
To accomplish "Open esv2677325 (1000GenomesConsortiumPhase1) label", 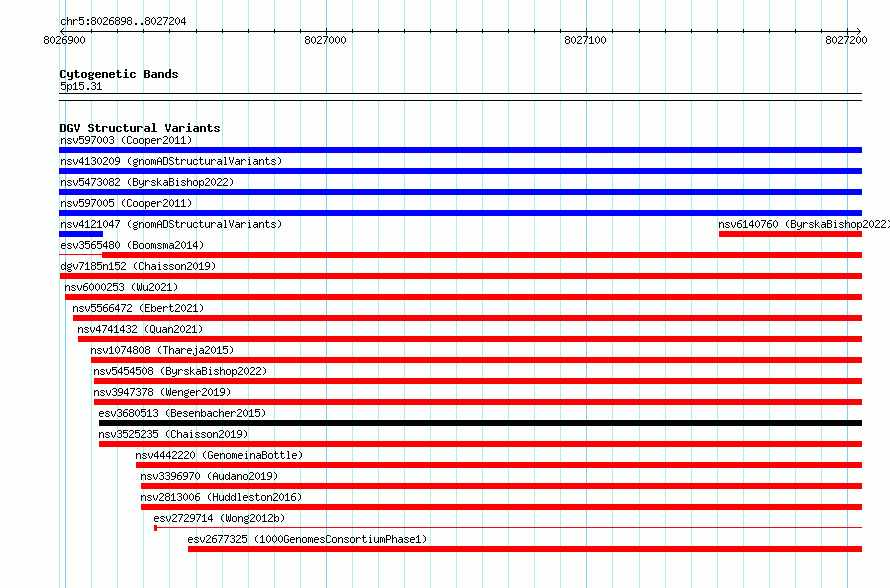I will [x=307, y=539].
